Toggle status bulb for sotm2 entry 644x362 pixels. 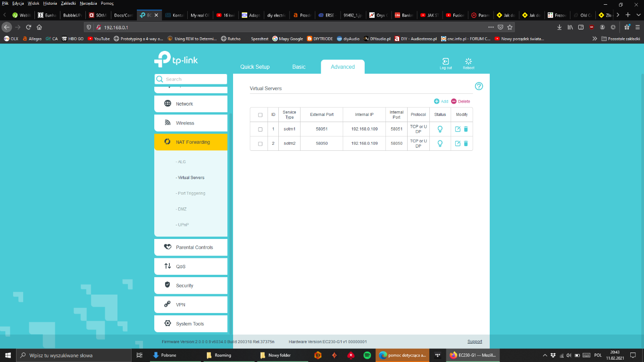tap(440, 143)
